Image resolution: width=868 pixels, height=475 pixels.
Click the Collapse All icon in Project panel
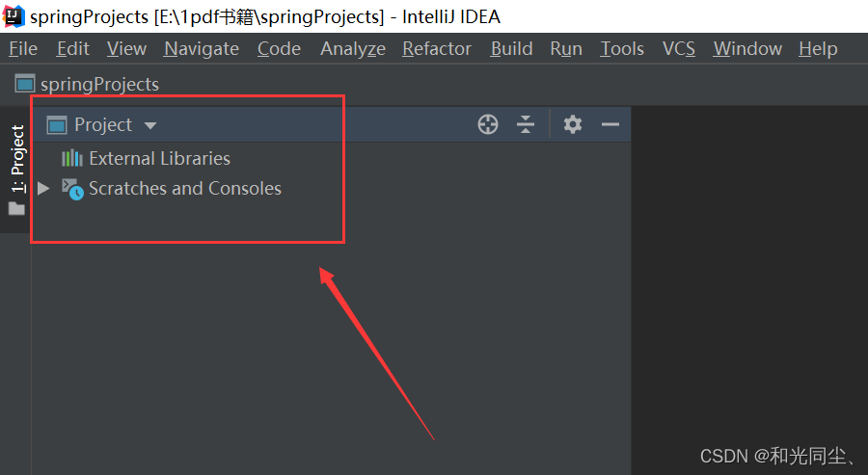[526, 124]
